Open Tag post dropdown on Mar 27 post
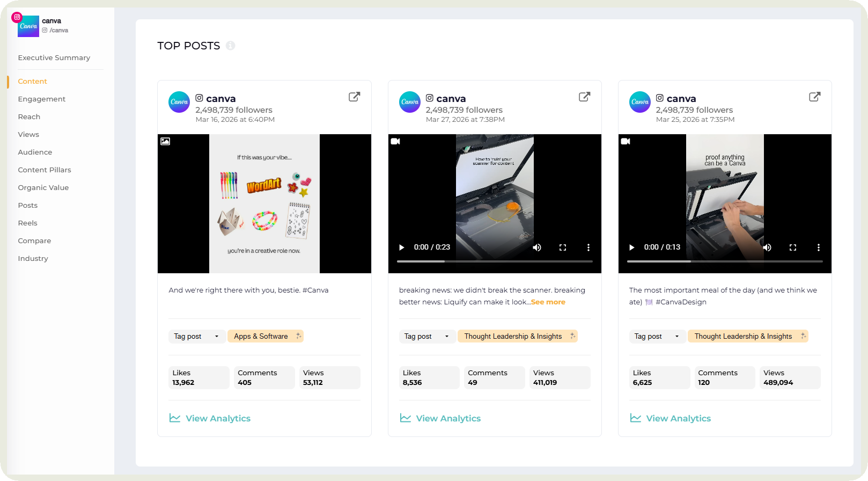The width and height of the screenshot is (868, 481). point(427,336)
